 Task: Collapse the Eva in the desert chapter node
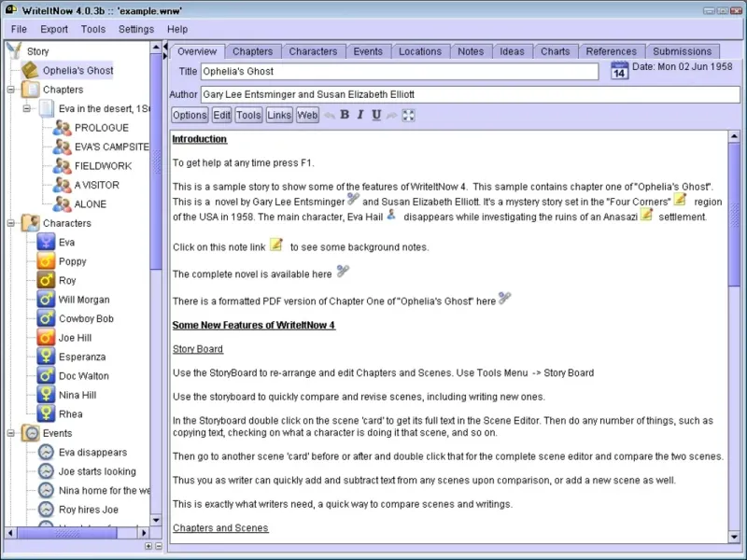(27, 108)
